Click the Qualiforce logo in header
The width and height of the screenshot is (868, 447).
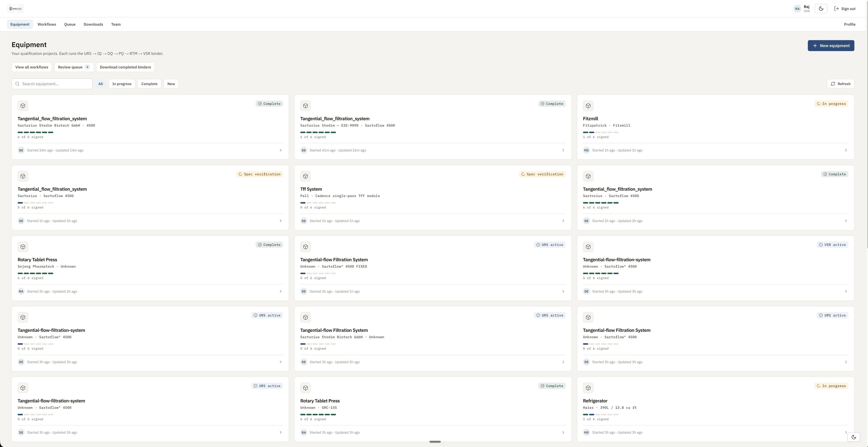16,9
